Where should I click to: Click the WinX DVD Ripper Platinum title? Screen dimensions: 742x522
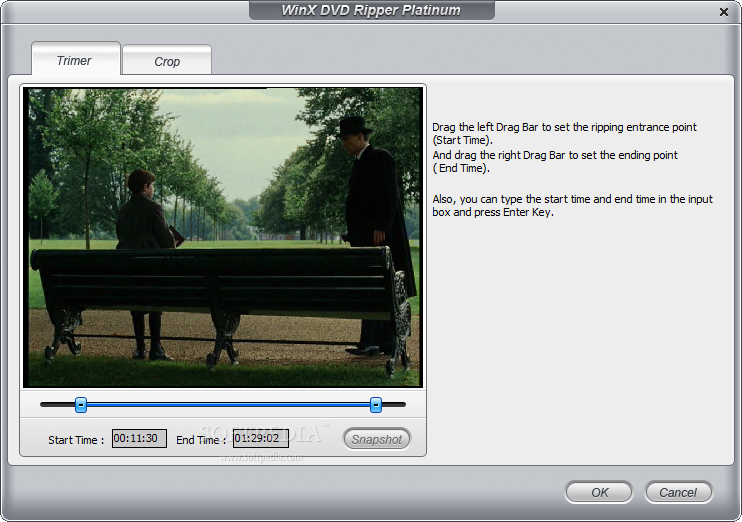click(x=371, y=10)
